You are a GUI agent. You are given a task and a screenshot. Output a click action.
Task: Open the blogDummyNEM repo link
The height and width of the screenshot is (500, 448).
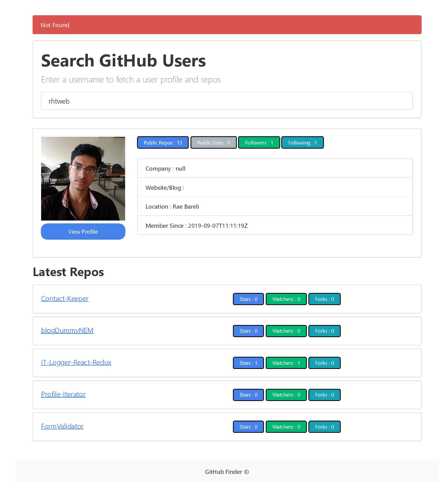[x=67, y=330]
